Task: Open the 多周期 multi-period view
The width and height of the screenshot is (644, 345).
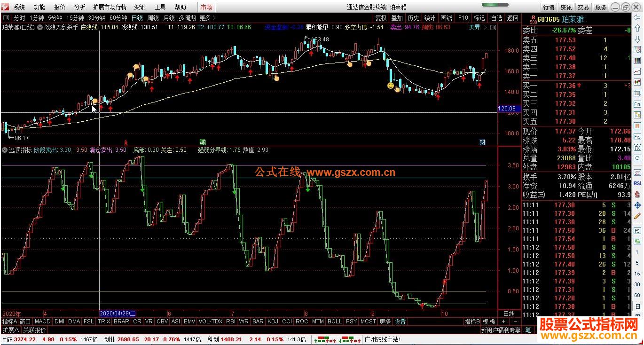Action: (187, 18)
